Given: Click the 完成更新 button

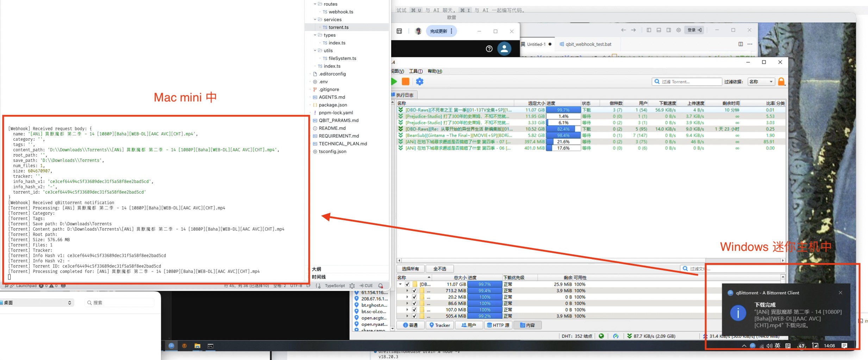Looking at the screenshot, I should 438,31.
